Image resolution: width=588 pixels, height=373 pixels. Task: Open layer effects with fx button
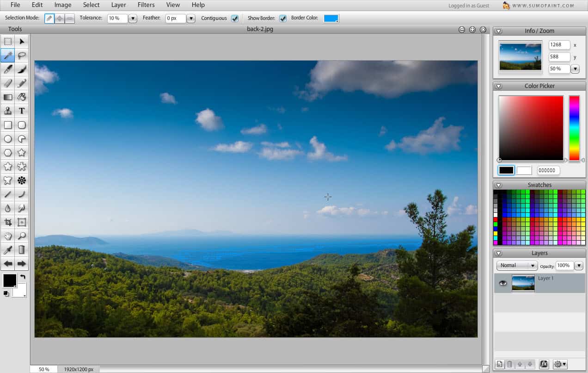pos(544,364)
